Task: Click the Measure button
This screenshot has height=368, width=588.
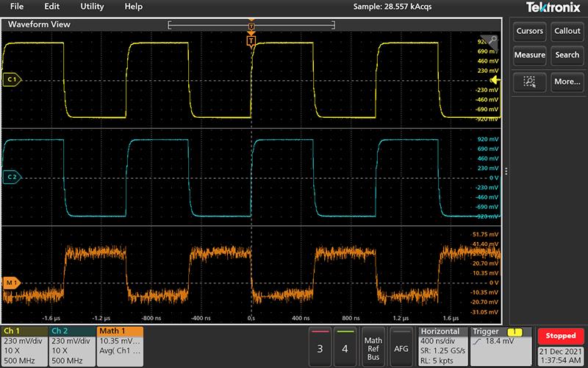Action: [x=529, y=55]
